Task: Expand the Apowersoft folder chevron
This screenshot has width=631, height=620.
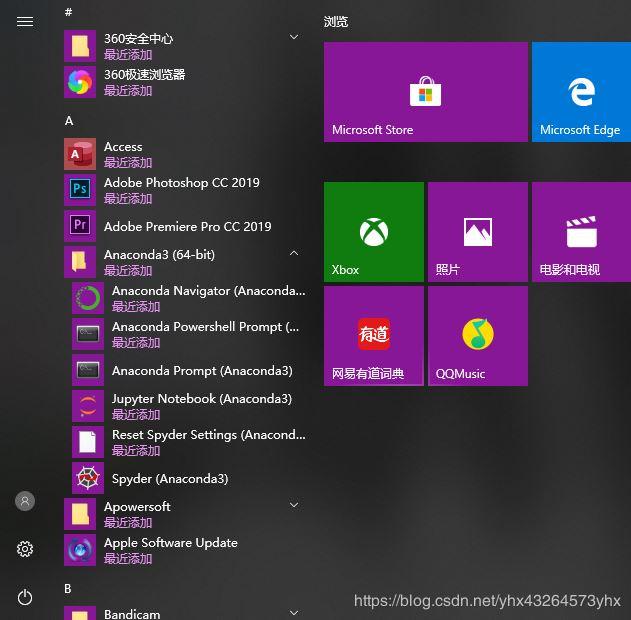Action: coord(294,505)
